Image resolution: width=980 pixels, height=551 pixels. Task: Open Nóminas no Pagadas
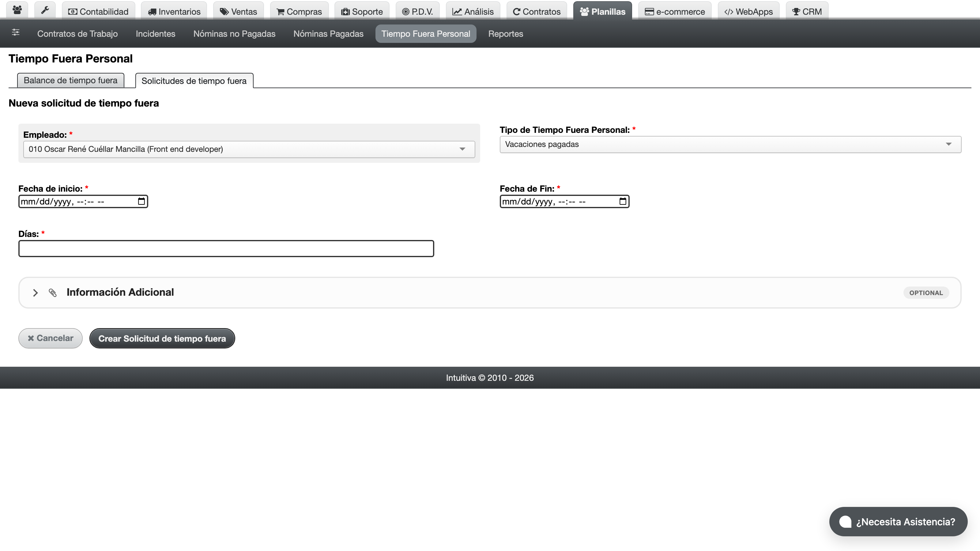[x=234, y=33]
